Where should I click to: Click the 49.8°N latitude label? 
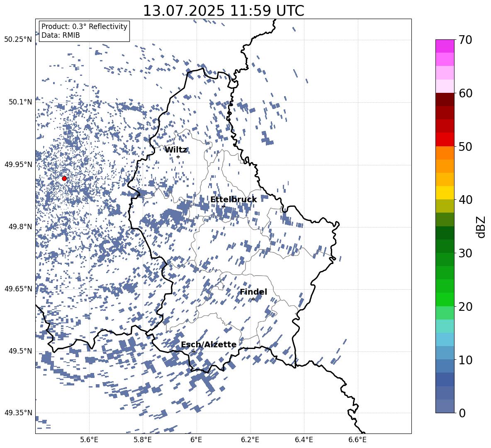click(20, 227)
